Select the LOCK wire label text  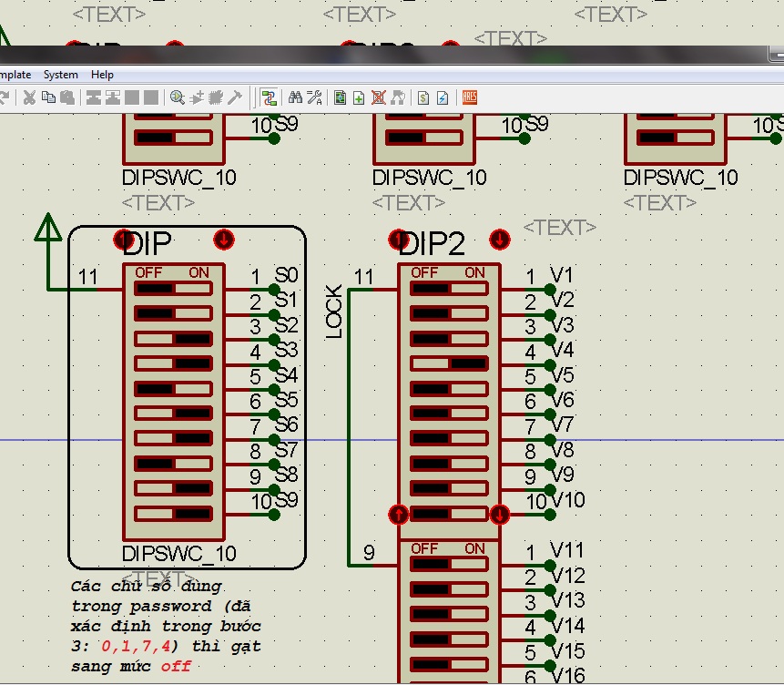click(x=333, y=312)
